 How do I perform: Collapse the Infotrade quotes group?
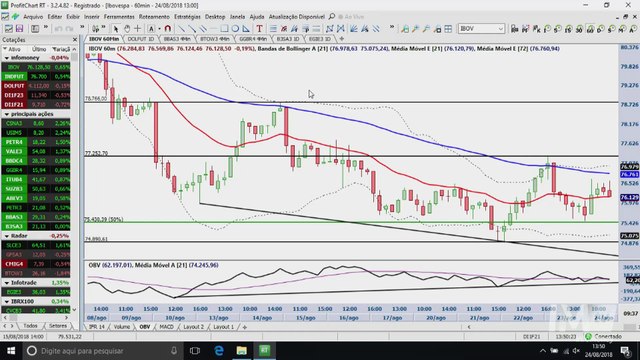[7, 283]
